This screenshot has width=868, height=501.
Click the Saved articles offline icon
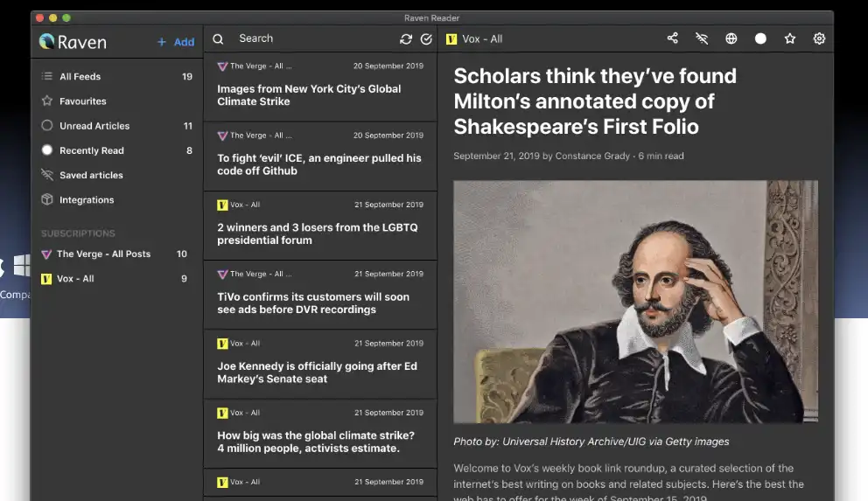click(47, 175)
